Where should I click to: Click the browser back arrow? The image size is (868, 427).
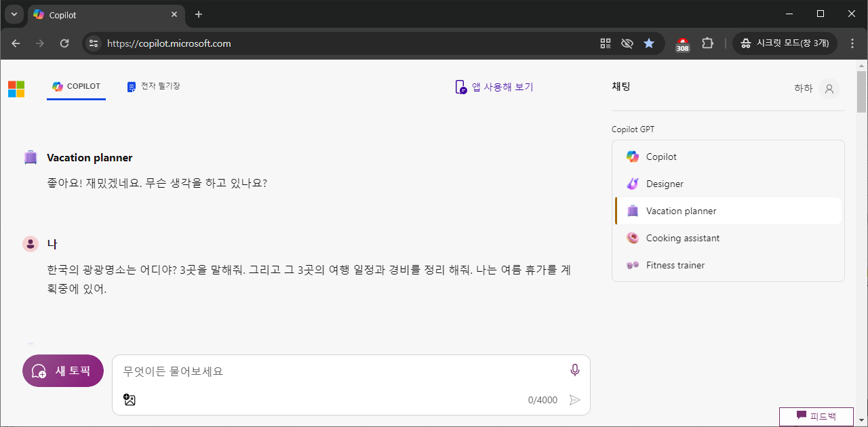tap(16, 43)
